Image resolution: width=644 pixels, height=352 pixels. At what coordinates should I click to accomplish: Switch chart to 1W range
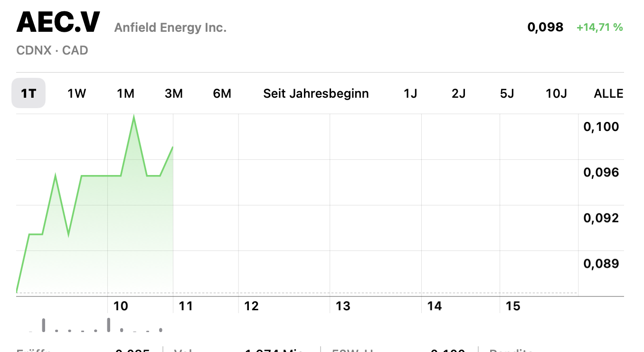(x=76, y=93)
